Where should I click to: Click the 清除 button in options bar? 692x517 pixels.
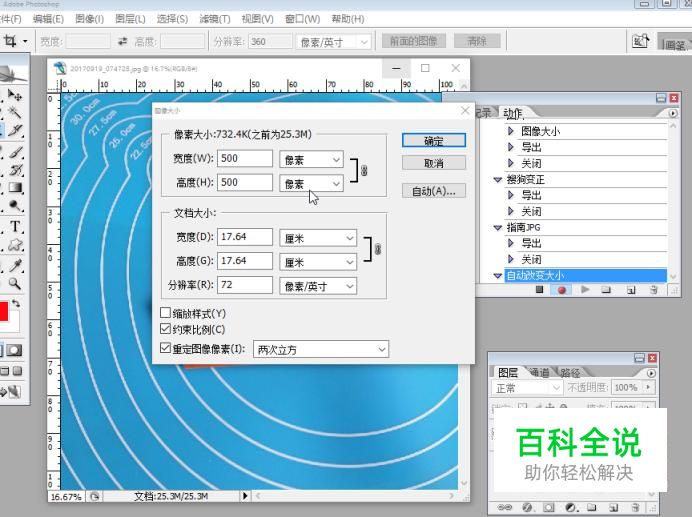477,41
